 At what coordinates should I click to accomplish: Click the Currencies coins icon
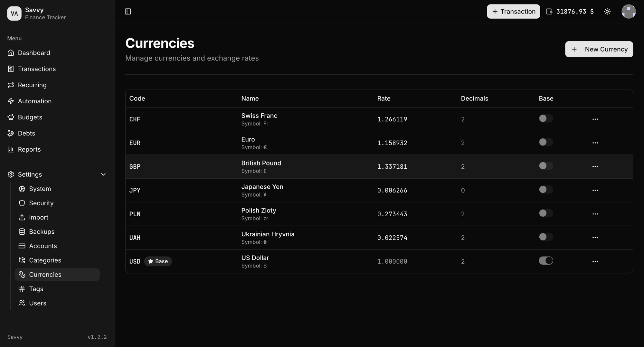tap(22, 275)
